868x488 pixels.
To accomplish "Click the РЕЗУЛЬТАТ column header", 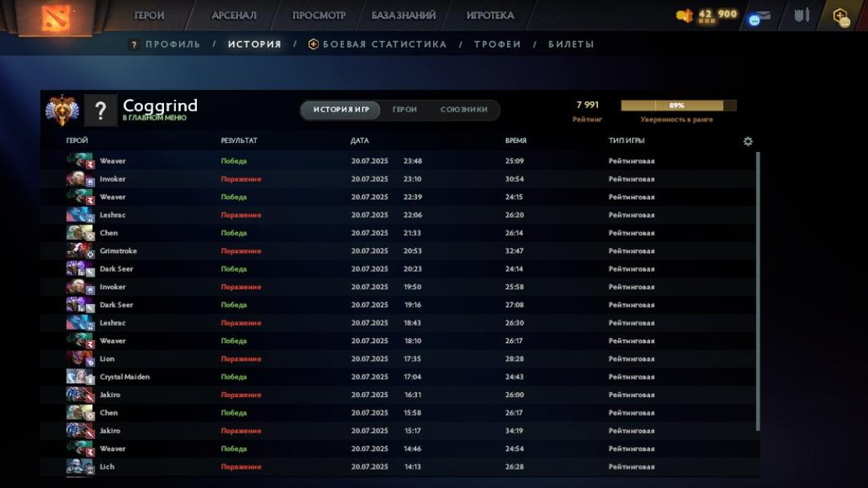I will [x=240, y=141].
